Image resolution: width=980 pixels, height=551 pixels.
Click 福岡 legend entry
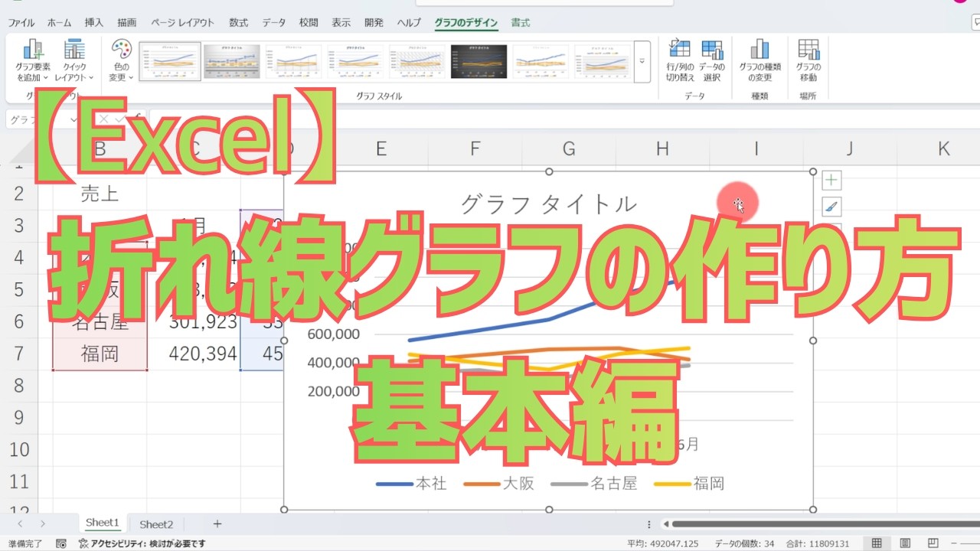pos(689,484)
